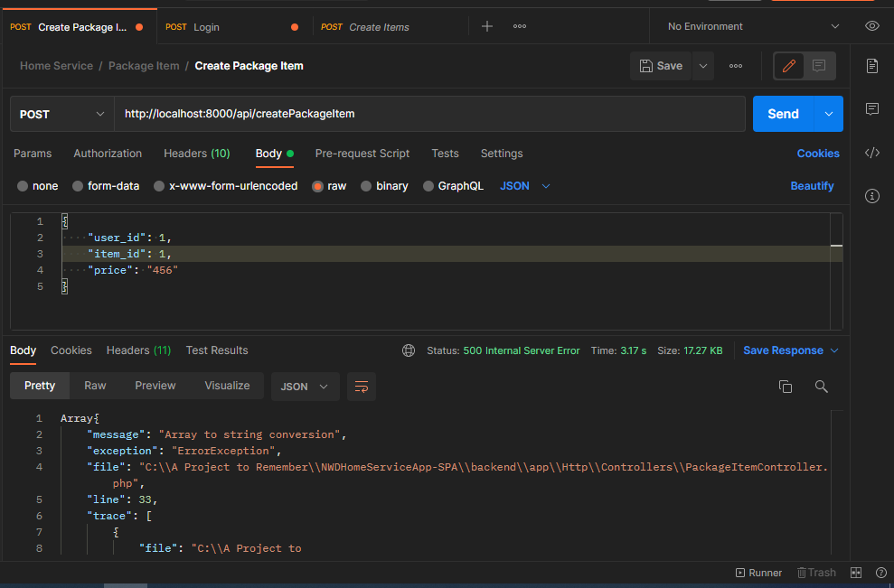
Task: Click the Beautify link
Action: click(x=812, y=186)
